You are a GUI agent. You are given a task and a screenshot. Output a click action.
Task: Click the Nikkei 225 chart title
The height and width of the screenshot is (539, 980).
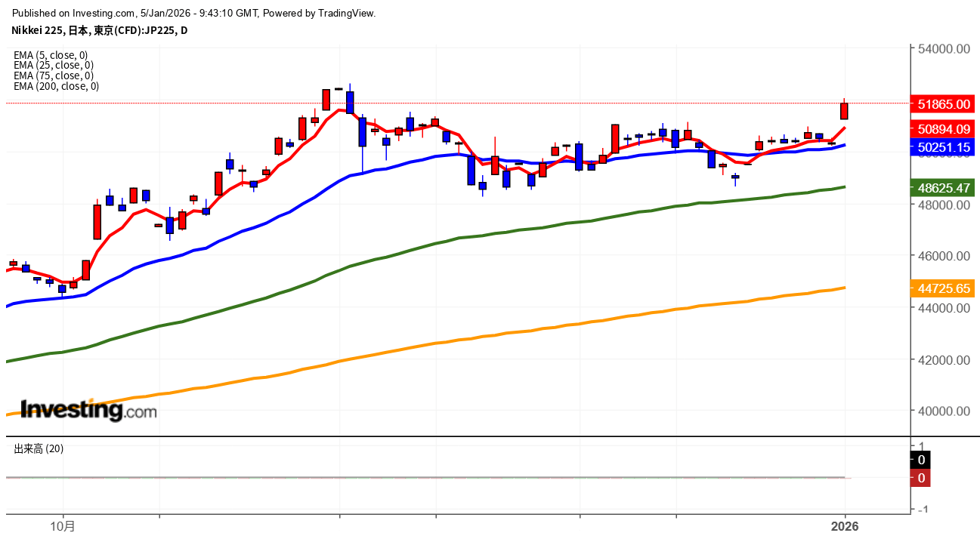pos(99,30)
